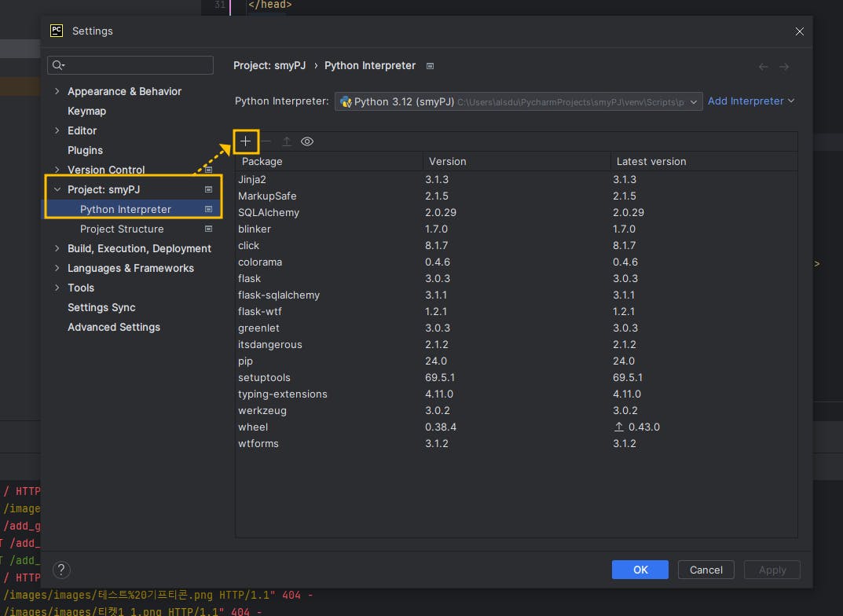
Task: Click the Package column header
Action: 328,161
